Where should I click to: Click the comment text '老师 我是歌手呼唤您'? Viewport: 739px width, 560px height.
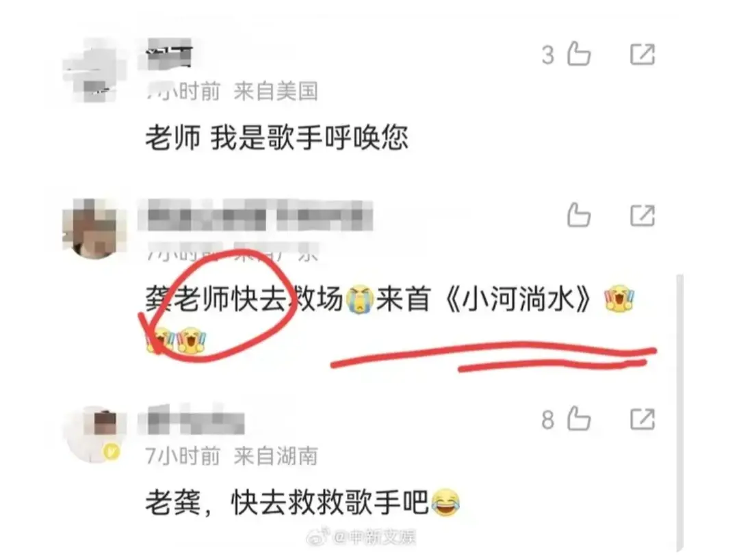coord(276,138)
